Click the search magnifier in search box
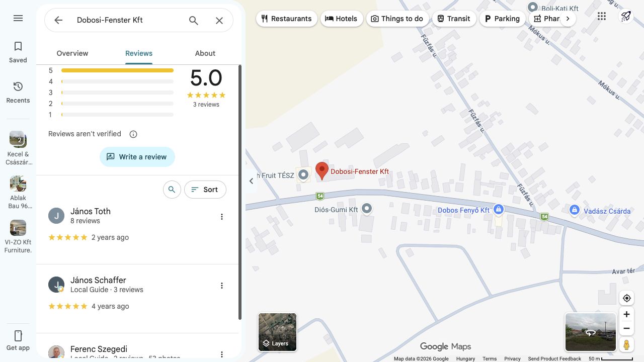644x362 pixels. click(x=194, y=20)
